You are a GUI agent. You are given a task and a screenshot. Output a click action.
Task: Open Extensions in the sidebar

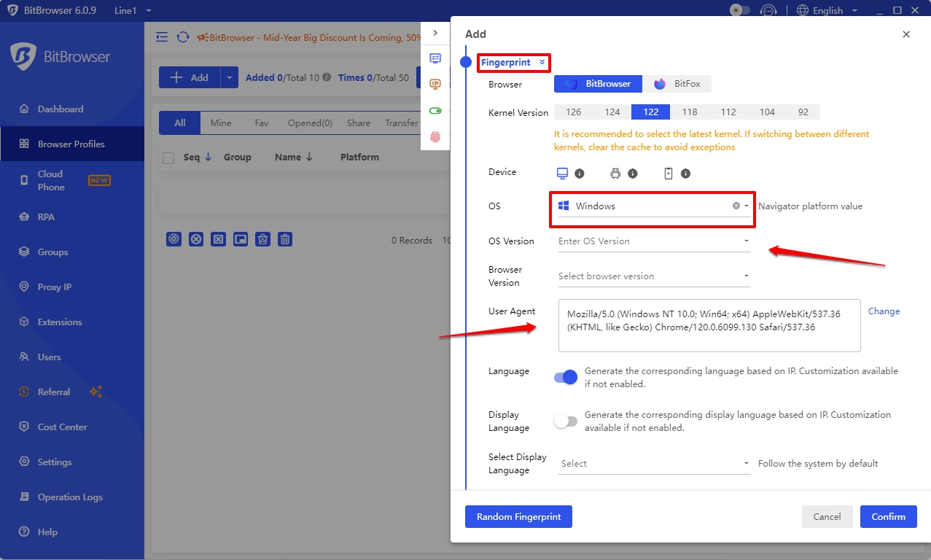click(x=72, y=322)
